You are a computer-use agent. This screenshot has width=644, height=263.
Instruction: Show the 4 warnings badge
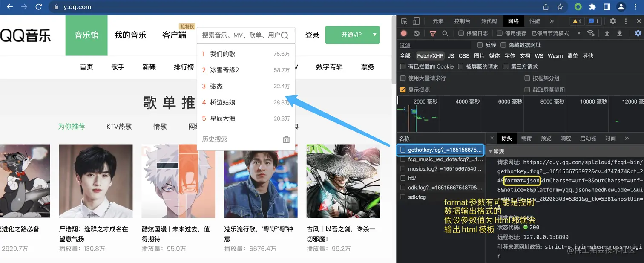577,21
